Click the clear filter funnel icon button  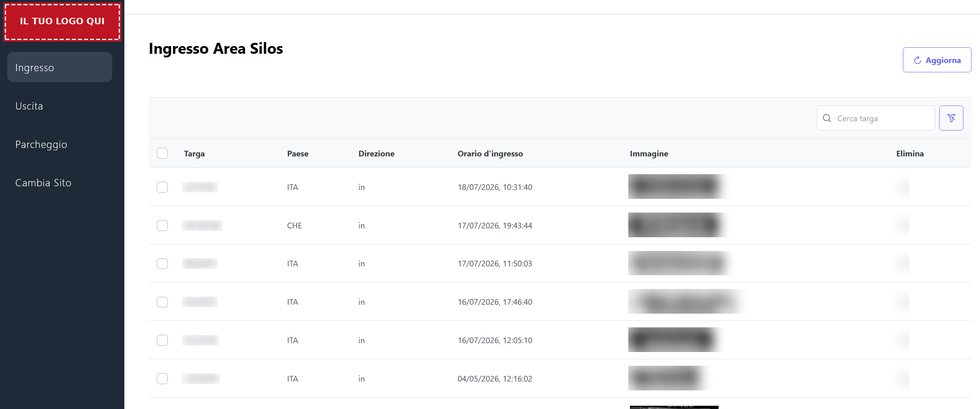click(951, 118)
